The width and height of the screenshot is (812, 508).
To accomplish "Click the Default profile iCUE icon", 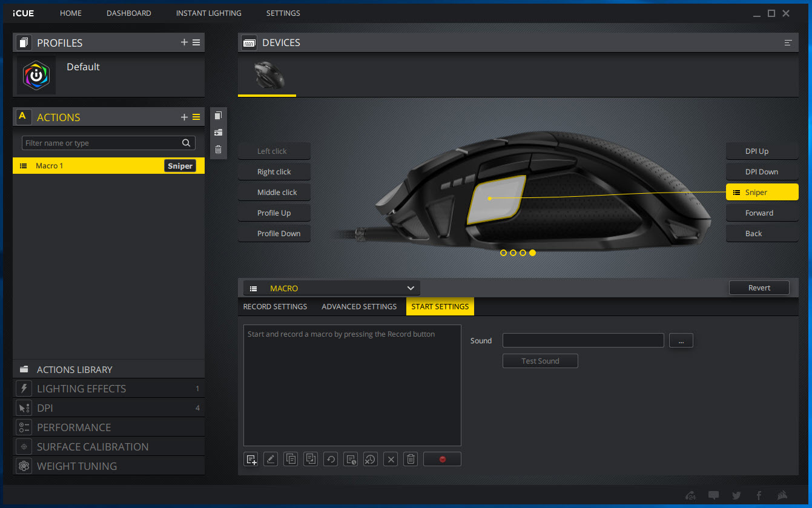I will click(36, 75).
